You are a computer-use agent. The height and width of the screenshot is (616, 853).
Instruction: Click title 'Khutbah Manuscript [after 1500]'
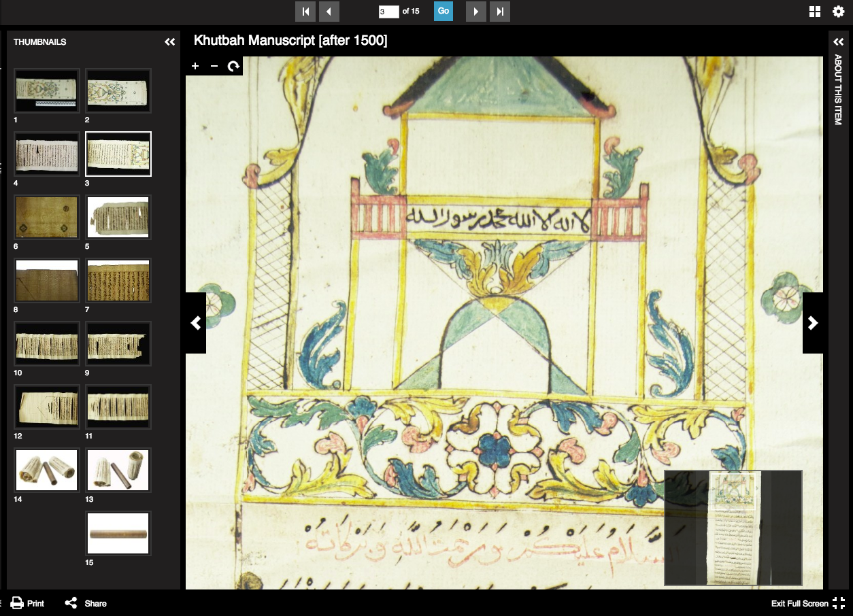tap(290, 41)
